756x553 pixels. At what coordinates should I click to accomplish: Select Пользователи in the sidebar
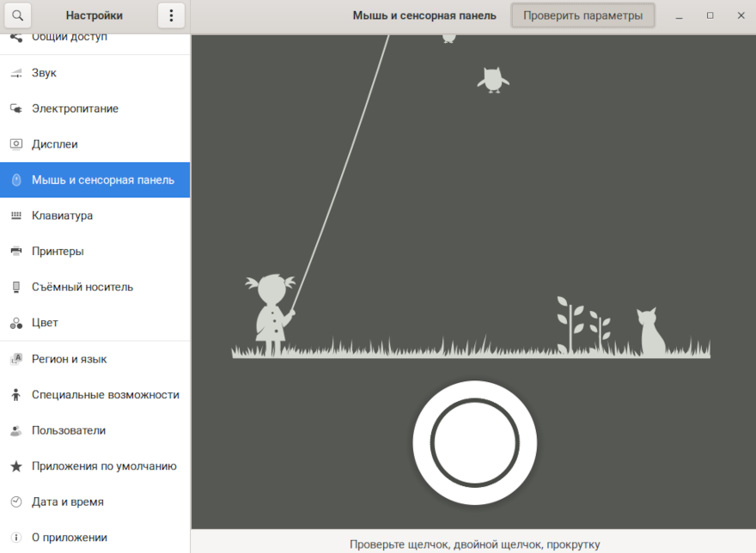[x=69, y=430]
